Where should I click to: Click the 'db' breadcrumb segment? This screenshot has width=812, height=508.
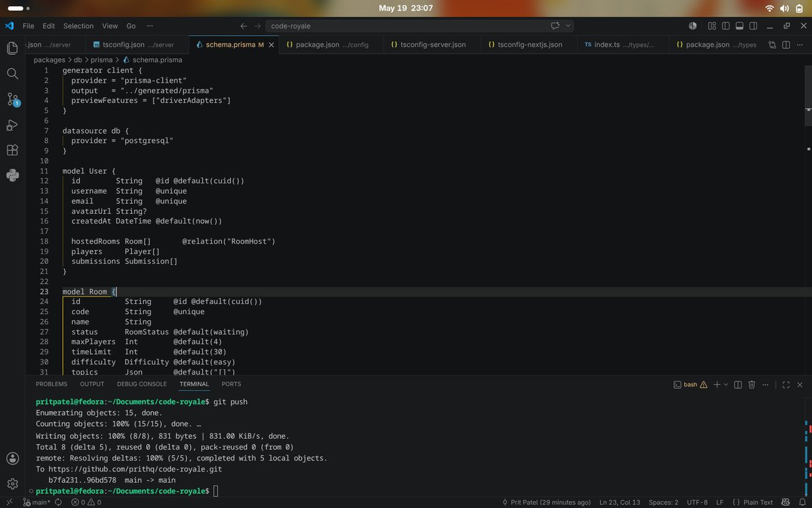point(78,60)
